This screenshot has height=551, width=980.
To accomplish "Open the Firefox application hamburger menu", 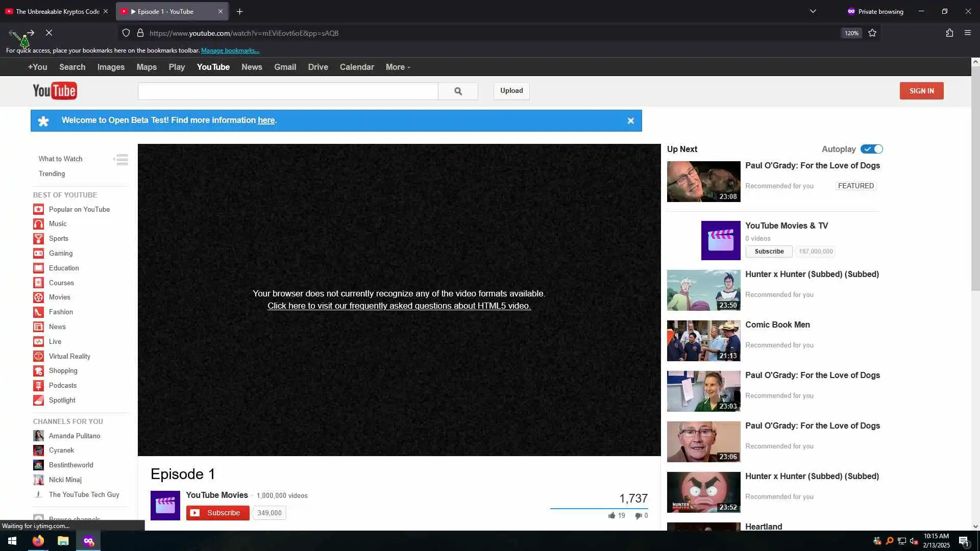I will pyautogui.click(x=968, y=33).
